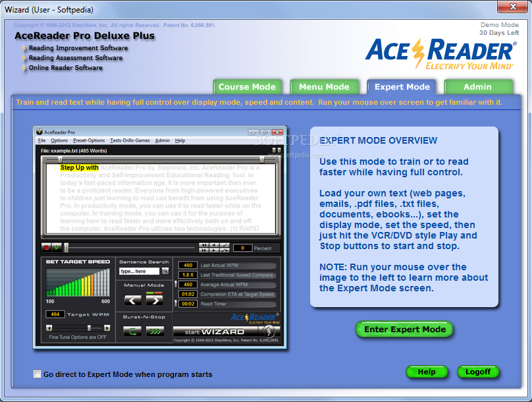Click Fine Tune Options are OFF text

click(78, 337)
